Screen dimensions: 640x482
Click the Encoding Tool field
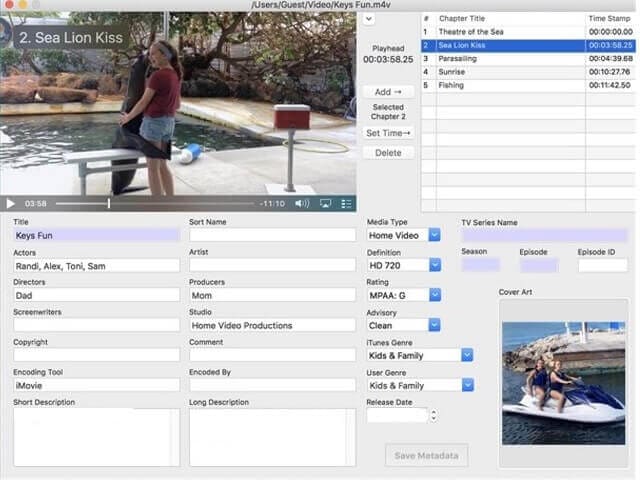tap(96, 385)
